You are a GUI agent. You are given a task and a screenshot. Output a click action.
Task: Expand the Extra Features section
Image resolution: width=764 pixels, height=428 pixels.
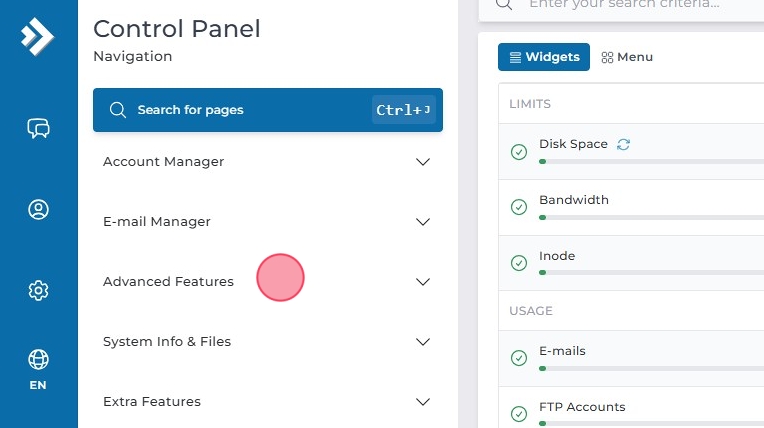click(x=267, y=402)
